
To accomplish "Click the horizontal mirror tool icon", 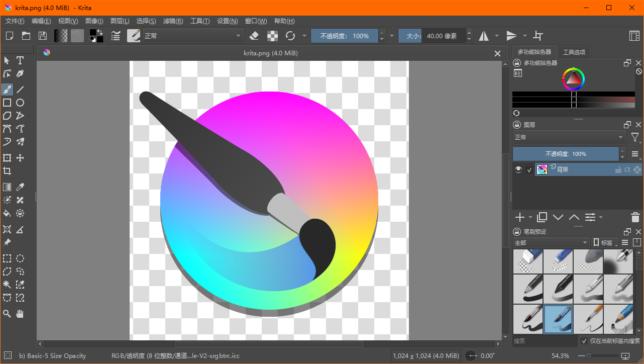I will click(x=483, y=36).
